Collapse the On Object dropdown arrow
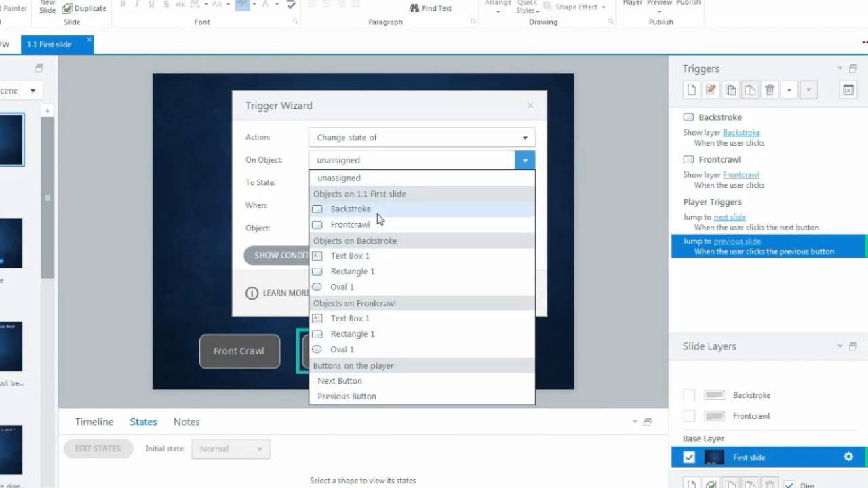868x488 pixels. (x=525, y=160)
